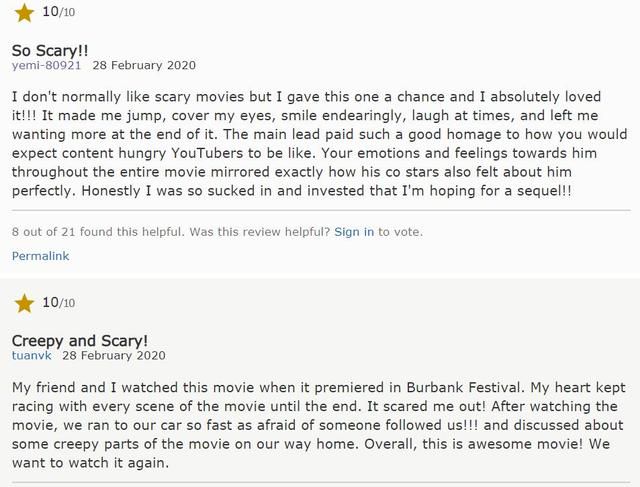This screenshot has width=640, height=487.
Task: Open the yemi-80921 user profile
Action: pyautogui.click(x=46, y=65)
